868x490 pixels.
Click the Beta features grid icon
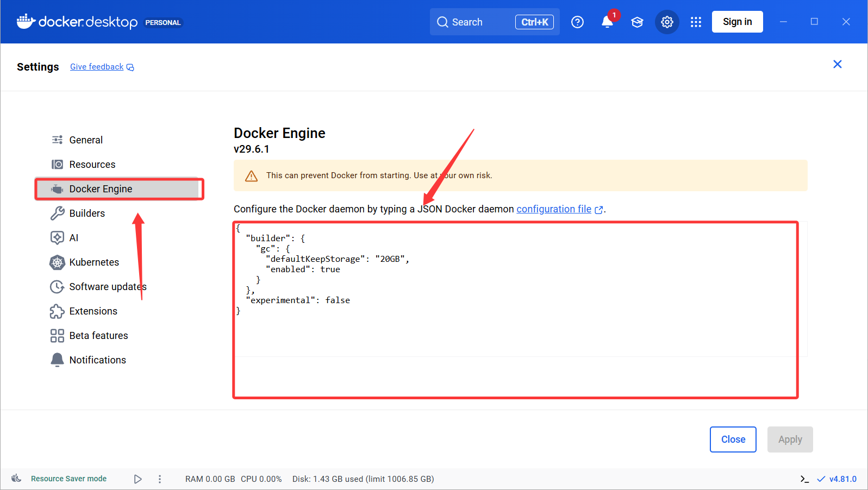point(57,336)
